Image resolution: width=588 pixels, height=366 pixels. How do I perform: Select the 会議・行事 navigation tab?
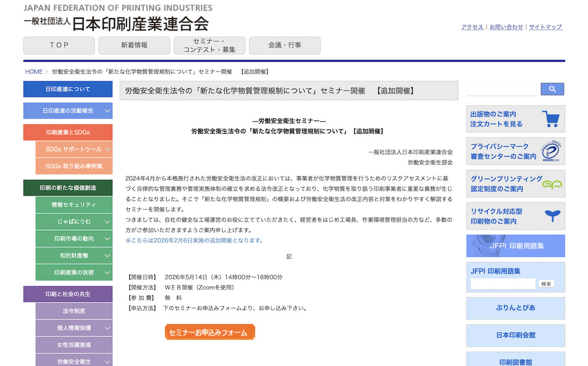[285, 46]
